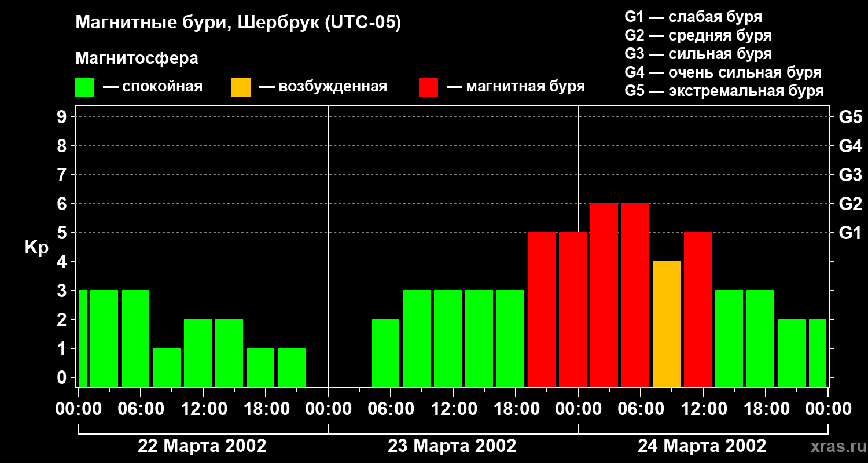Select the title 'Магнитные бури, Шербрук (UTC-05)'
The height and width of the screenshot is (463, 868).
(238, 24)
